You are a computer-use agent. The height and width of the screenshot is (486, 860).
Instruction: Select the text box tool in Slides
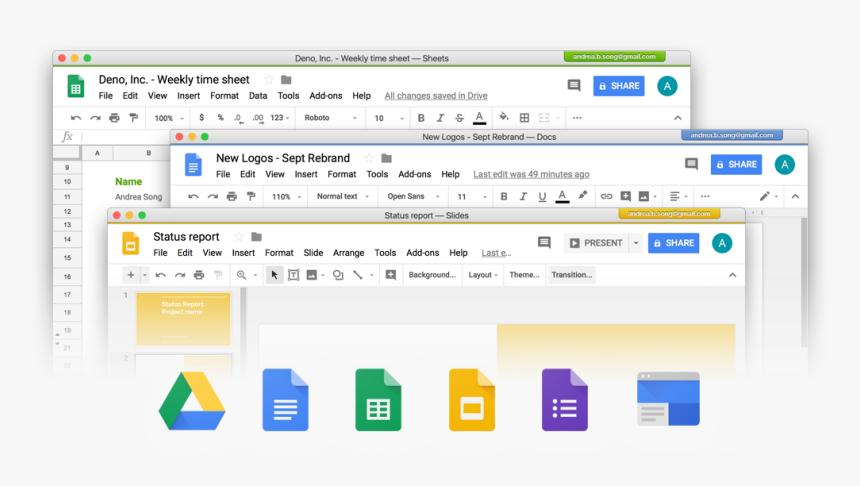click(293, 275)
